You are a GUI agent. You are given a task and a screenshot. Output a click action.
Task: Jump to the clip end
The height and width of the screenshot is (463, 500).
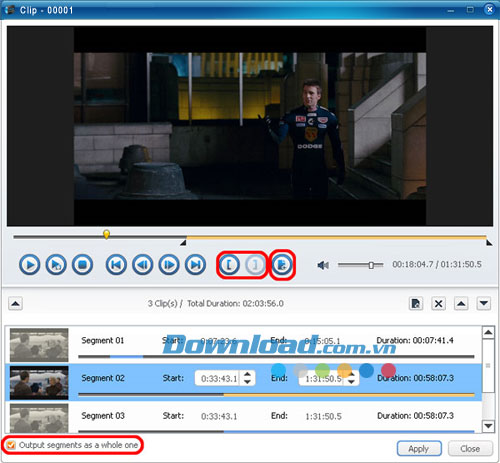(195, 265)
